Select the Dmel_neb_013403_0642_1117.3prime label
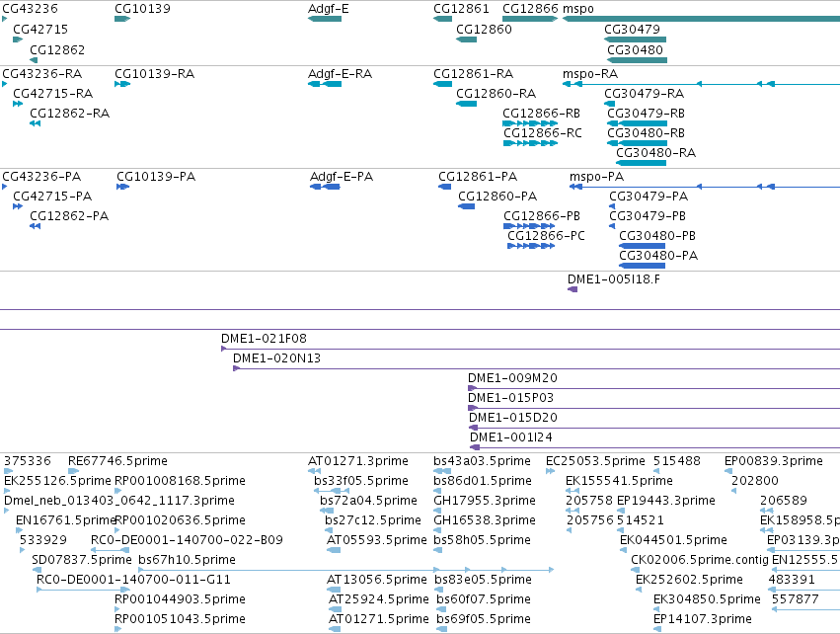The height and width of the screenshot is (634, 840). coord(119,500)
